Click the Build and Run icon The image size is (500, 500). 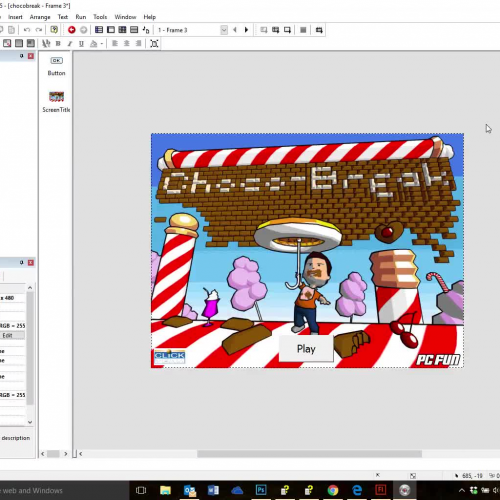tap(319, 30)
